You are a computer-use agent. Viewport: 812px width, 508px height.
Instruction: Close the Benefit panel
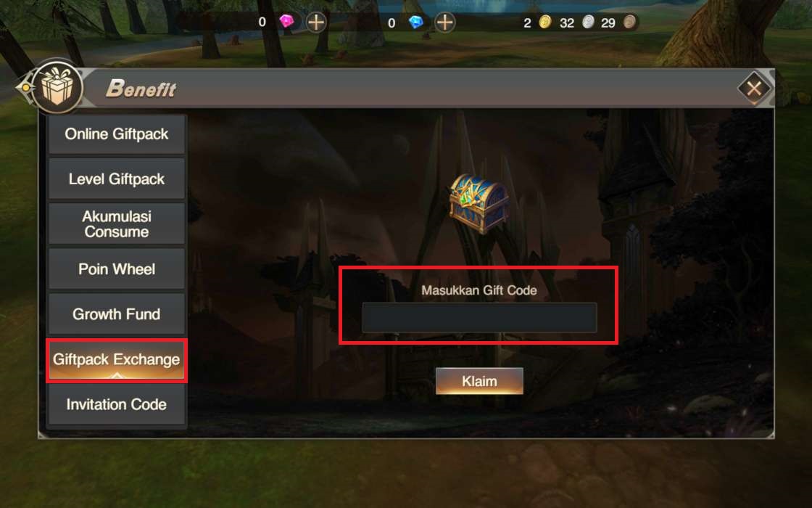click(754, 89)
